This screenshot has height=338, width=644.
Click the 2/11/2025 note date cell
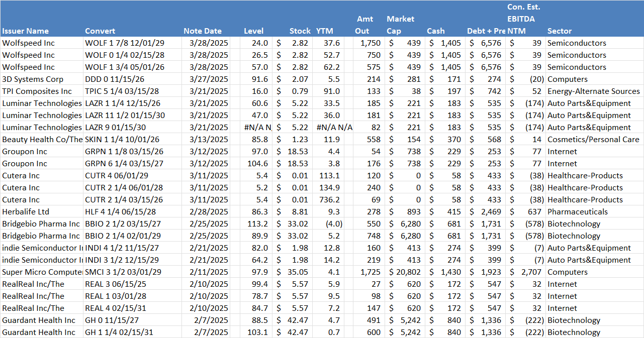coord(209,272)
